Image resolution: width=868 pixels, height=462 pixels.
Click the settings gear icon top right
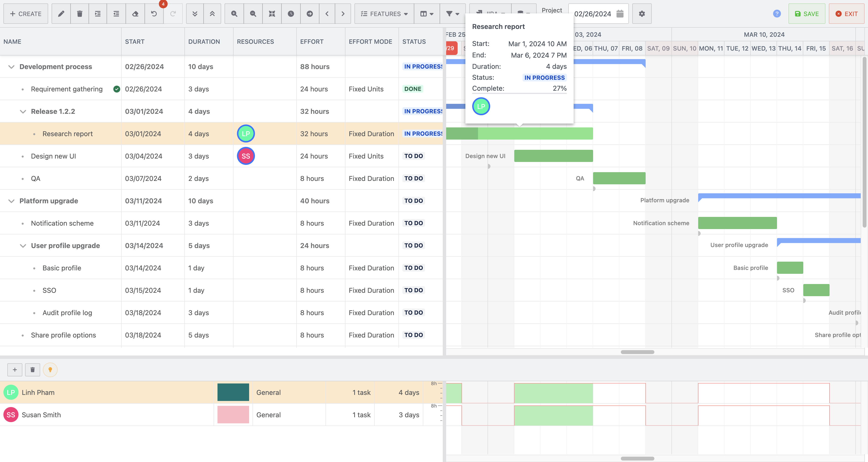tap(642, 13)
